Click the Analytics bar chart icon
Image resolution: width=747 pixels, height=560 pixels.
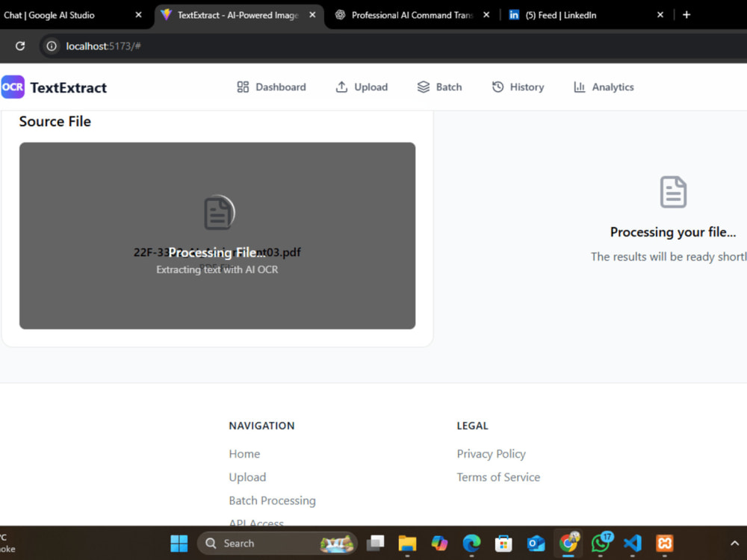(x=580, y=87)
